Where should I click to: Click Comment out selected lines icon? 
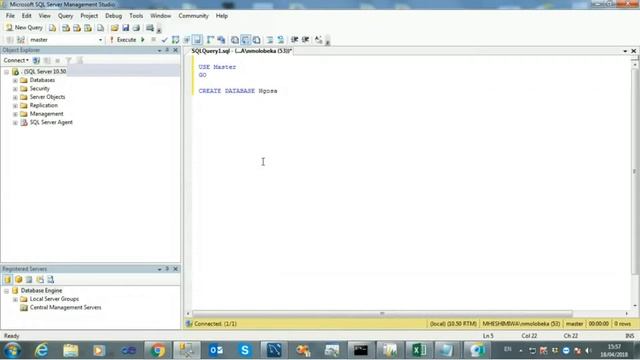(x=270, y=40)
